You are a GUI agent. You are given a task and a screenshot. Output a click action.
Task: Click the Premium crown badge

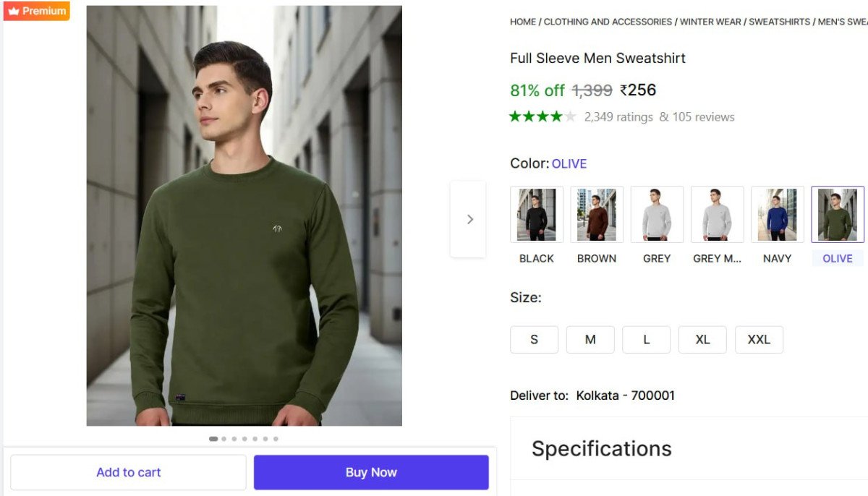point(37,11)
